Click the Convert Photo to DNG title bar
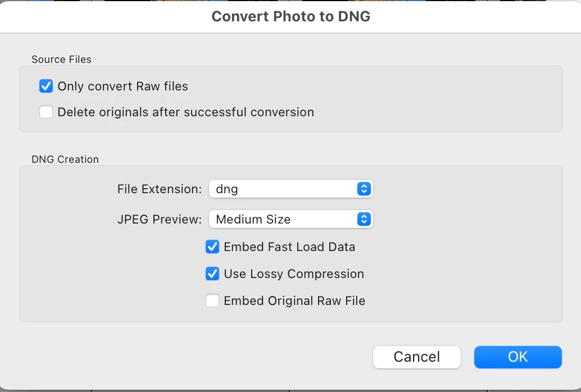 290,16
